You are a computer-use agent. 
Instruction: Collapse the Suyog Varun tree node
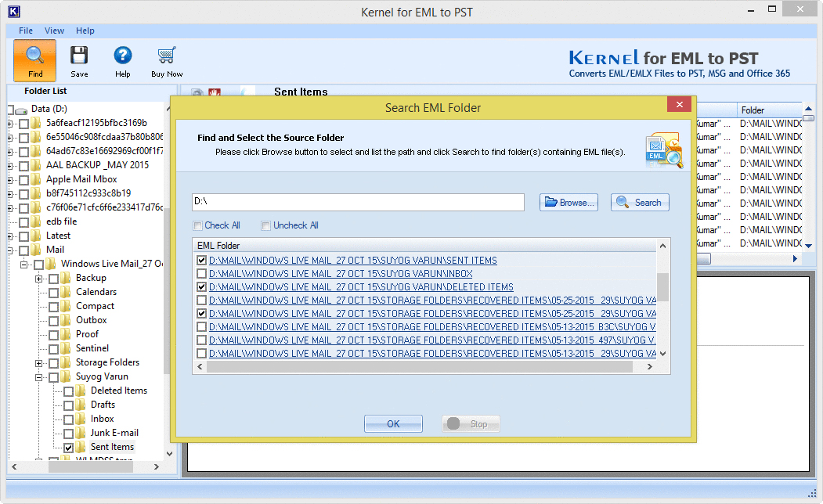pyautogui.click(x=38, y=377)
